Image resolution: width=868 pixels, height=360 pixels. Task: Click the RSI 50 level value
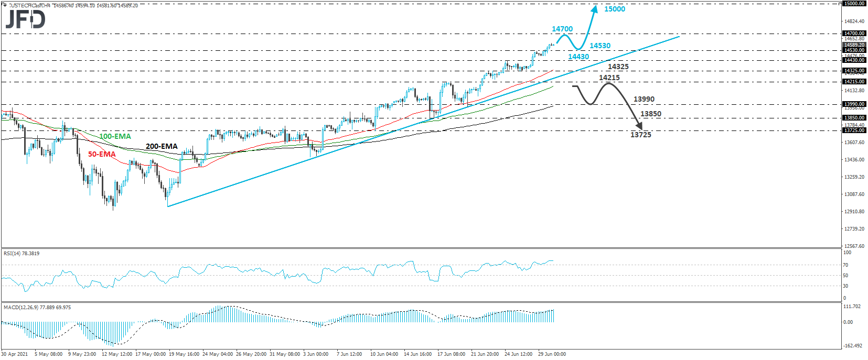[845, 276]
